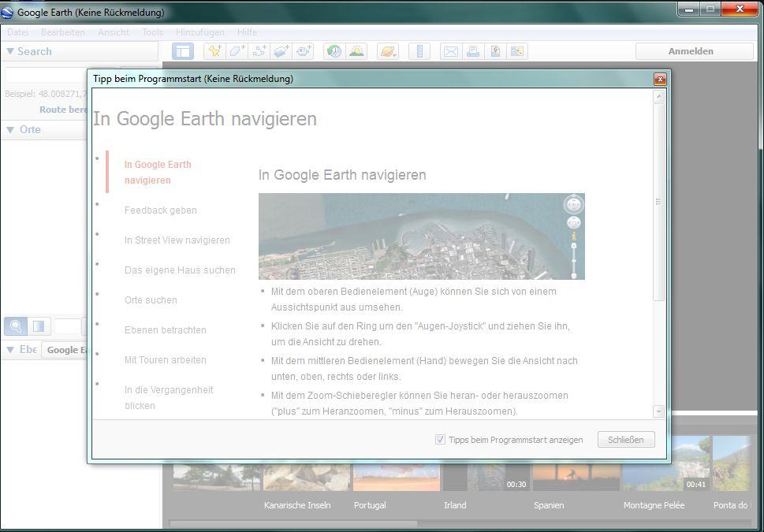Toggle the sidebar panel icon in toolbar
This screenshot has width=764, height=532.
tap(183, 51)
